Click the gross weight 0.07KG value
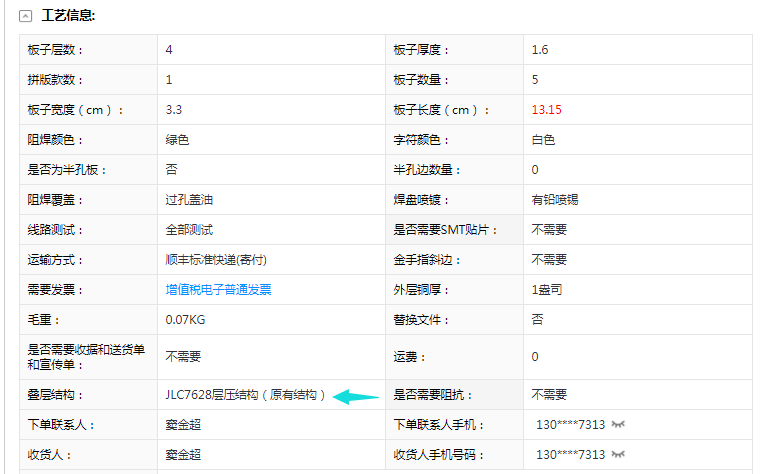The width and height of the screenshot is (766, 474). (x=185, y=319)
